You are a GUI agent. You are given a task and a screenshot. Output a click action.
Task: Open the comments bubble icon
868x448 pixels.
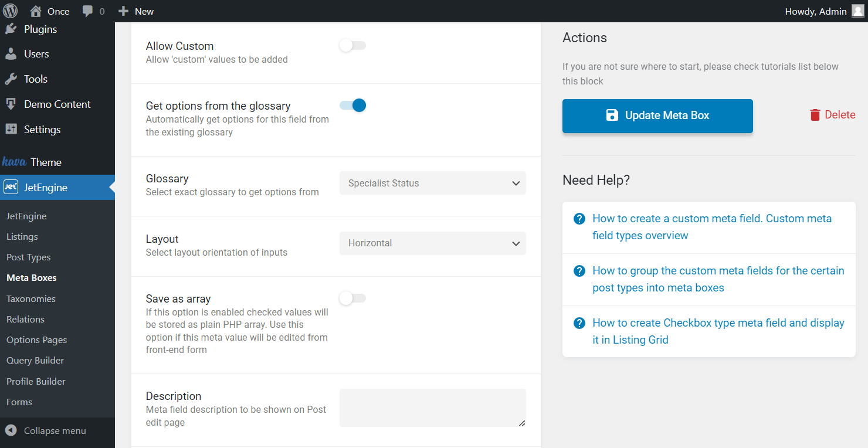(87, 11)
